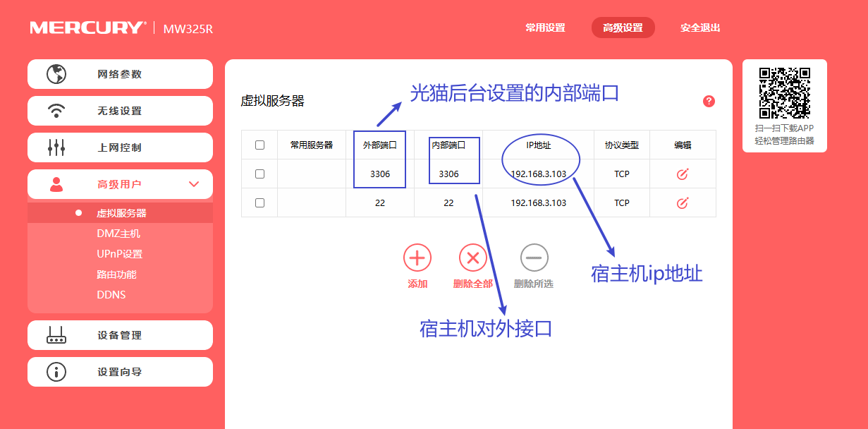Click the X icon to delete all rules
The image size is (868, 429).
point(473,258)
